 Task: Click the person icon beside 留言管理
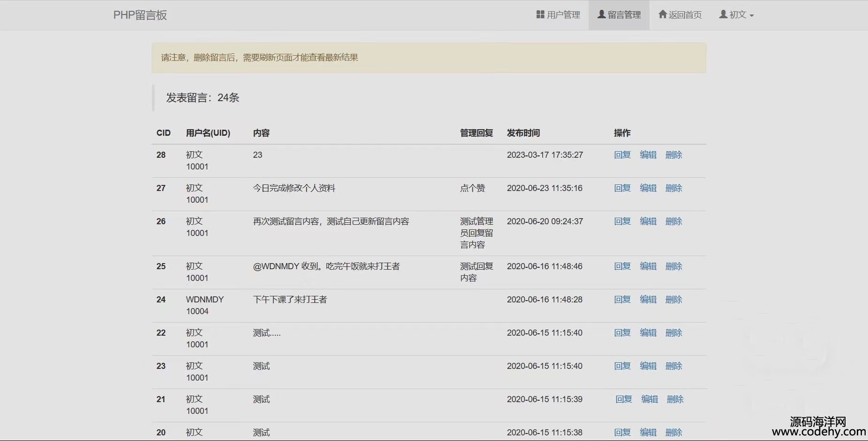coord(601,15)
